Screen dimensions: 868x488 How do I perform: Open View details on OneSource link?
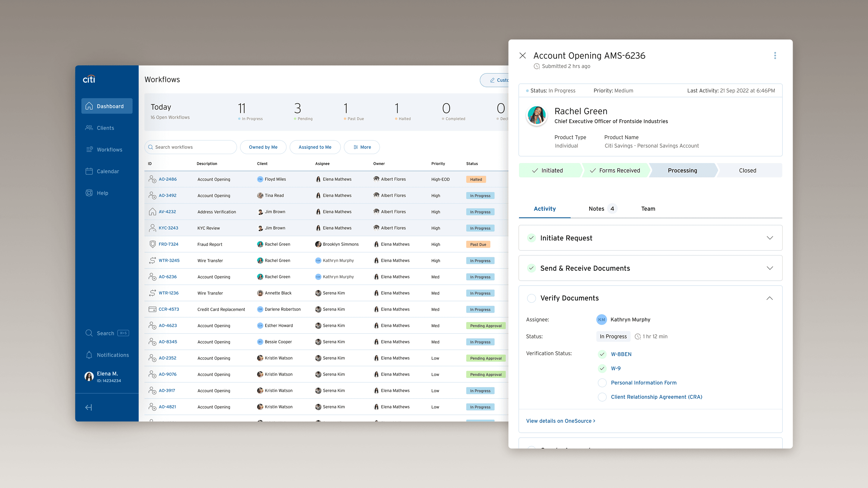click(560, 421)
